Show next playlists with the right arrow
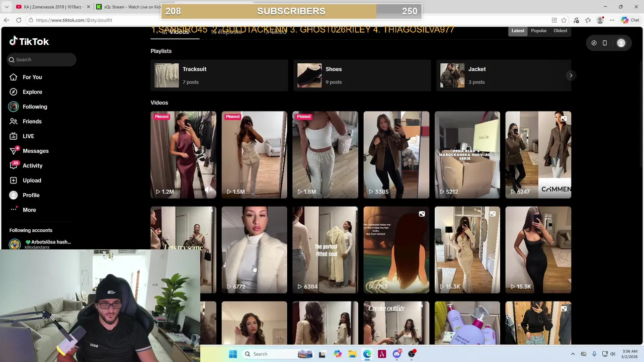This screenshot has width=644, height=362. click(571, 75)
